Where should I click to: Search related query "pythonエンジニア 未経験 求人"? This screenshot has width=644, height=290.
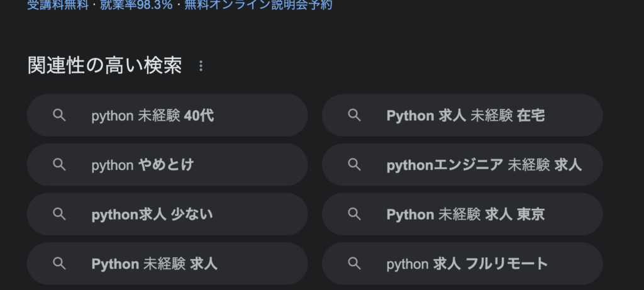pyautogui.click(x=484, y=165)
